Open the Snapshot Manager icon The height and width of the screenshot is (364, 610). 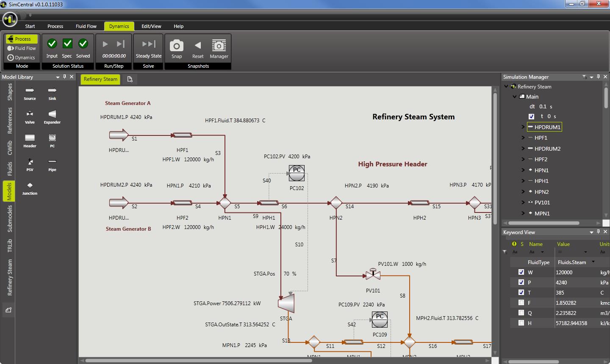219,45
